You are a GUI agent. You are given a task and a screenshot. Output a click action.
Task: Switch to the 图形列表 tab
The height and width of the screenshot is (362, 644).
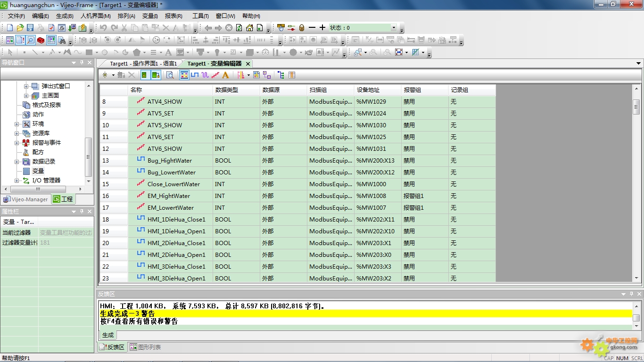coord(145,347)
